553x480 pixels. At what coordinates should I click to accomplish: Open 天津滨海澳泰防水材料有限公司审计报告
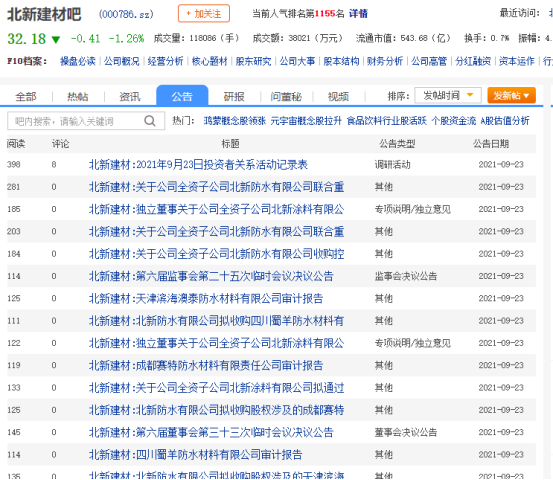tap(206, 299)
